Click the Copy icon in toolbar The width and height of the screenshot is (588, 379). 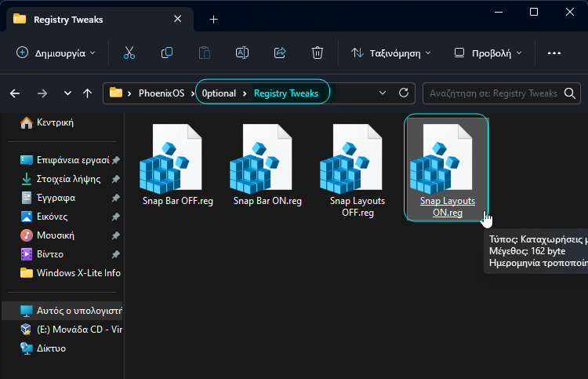(x=167, y=53)
